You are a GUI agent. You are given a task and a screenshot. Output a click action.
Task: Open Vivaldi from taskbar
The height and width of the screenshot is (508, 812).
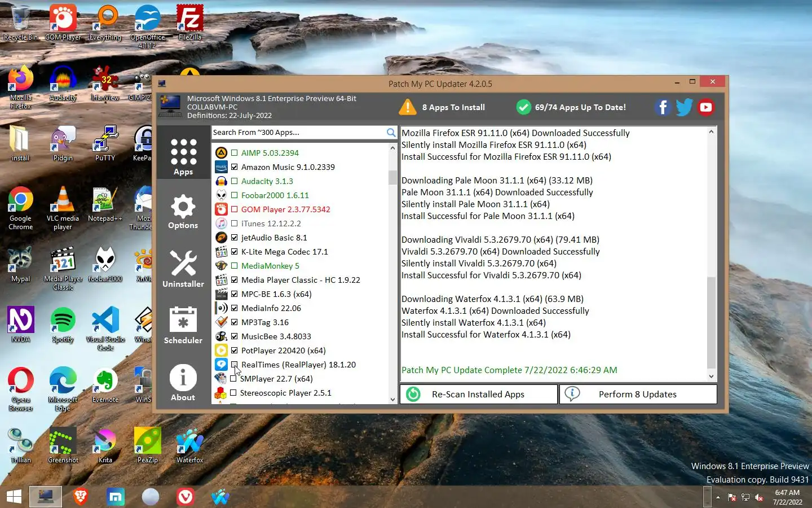(185, 497)
